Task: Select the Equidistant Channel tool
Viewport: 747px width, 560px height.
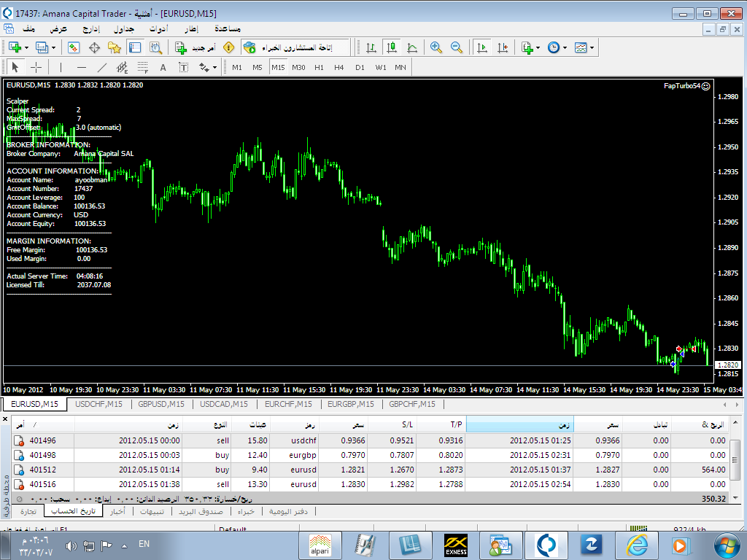Action: point(123,68)
